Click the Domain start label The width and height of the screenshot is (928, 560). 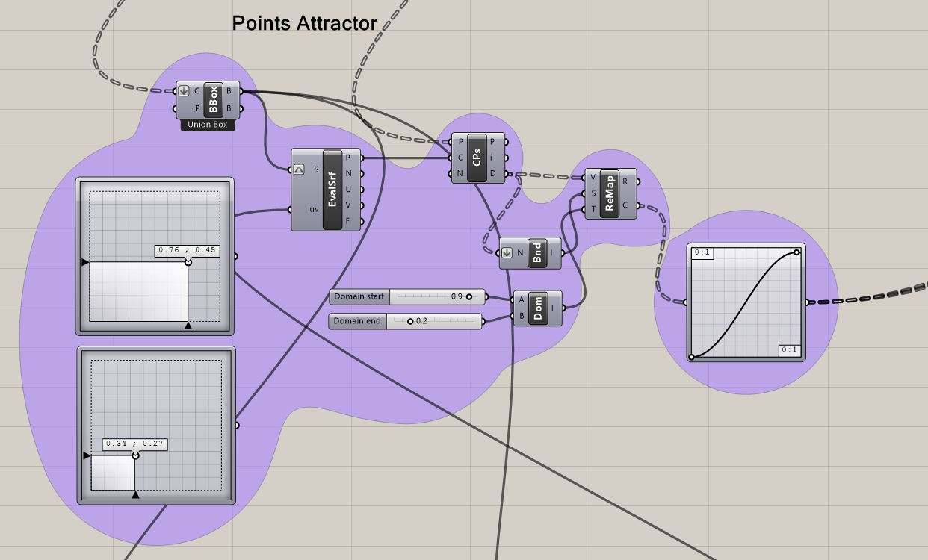coord(359,296)
